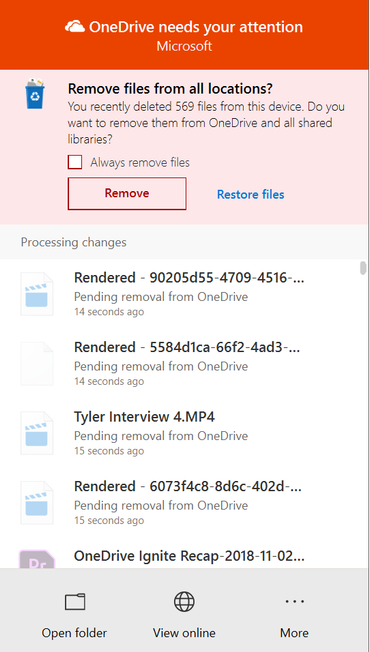The image size is (370, 652).
Task: Click View online globe icon
Action: [x=184, y=601]
